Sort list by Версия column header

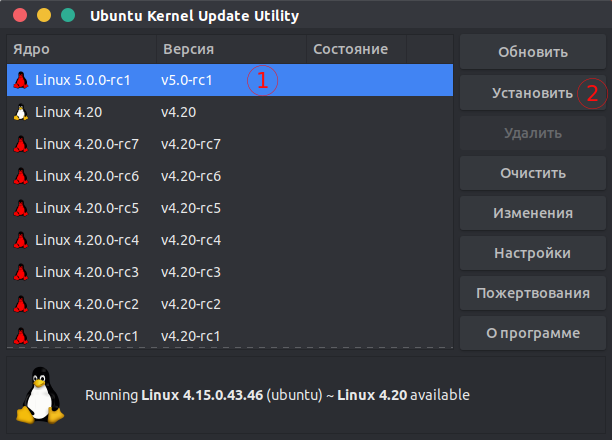pos(228,49)
